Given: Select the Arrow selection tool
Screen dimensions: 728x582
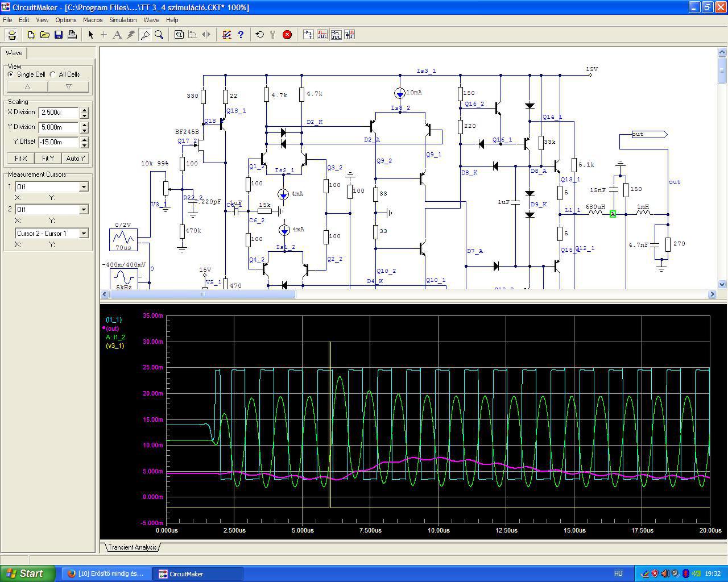Looking at the screenshot, I should click(90, 35).
